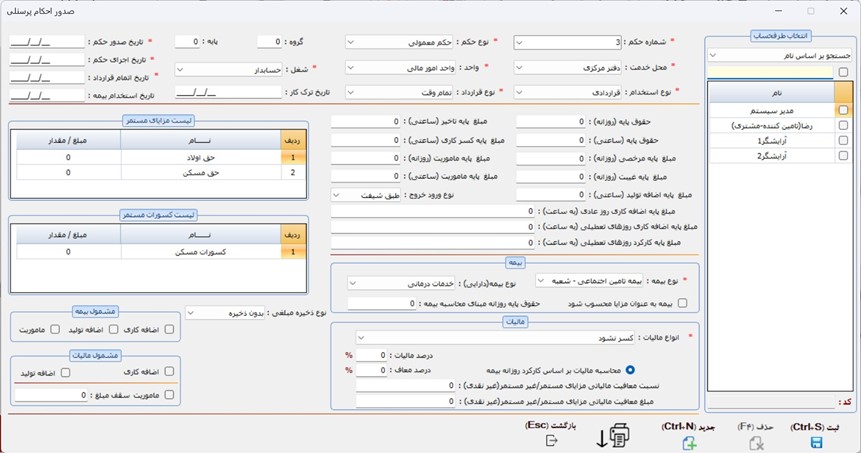
Task: Check ماموریت under مشمول بیمه
Action: tap(55, 329)
